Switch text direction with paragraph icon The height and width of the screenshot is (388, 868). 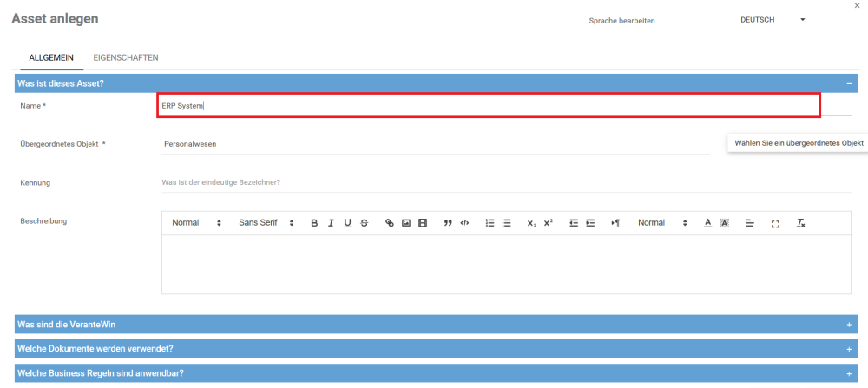(615, 223)
